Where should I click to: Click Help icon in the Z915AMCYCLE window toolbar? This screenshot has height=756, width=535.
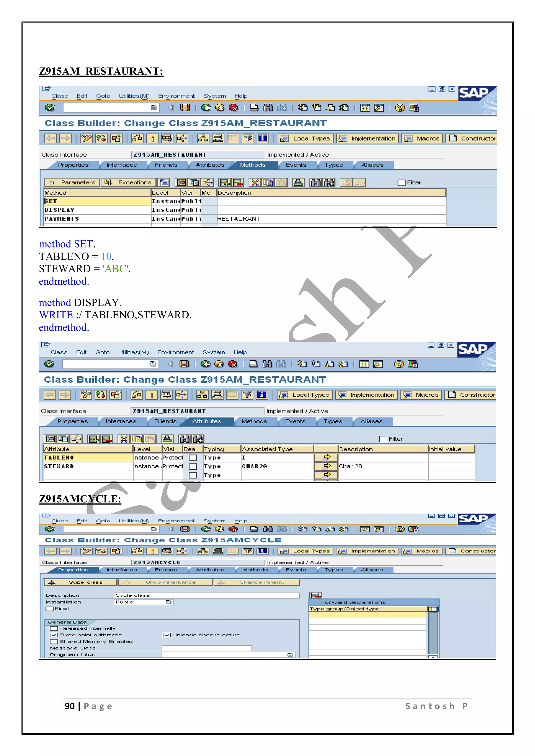400,529
